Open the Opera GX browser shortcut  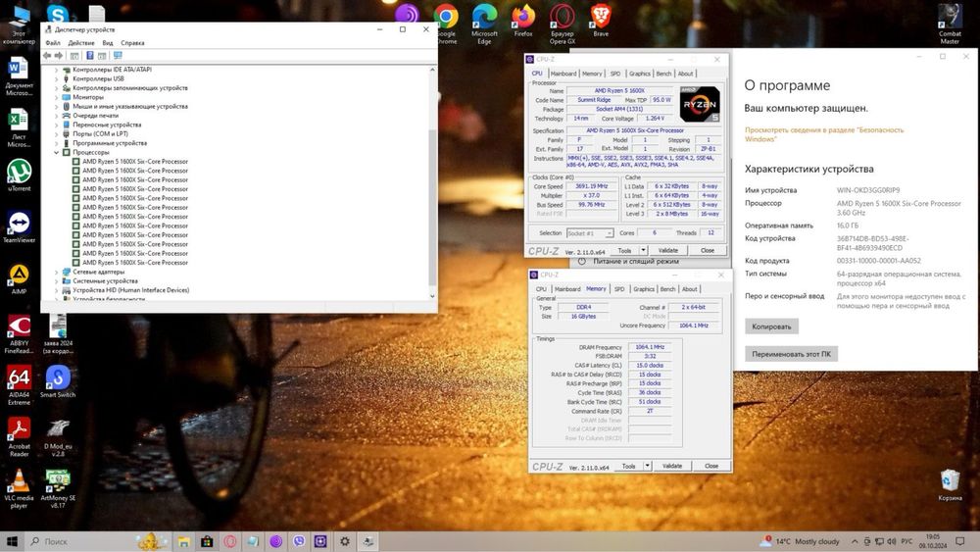click(562, 25)
